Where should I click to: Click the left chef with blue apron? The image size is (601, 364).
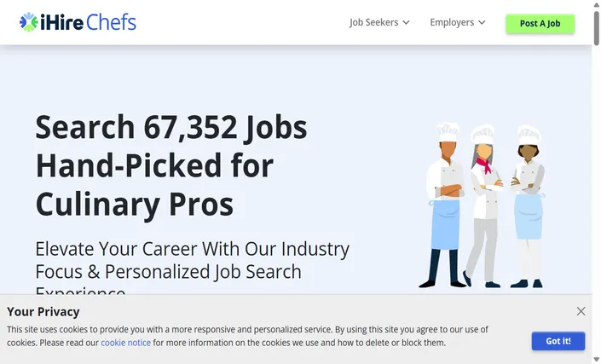click(x=445, y=205)
